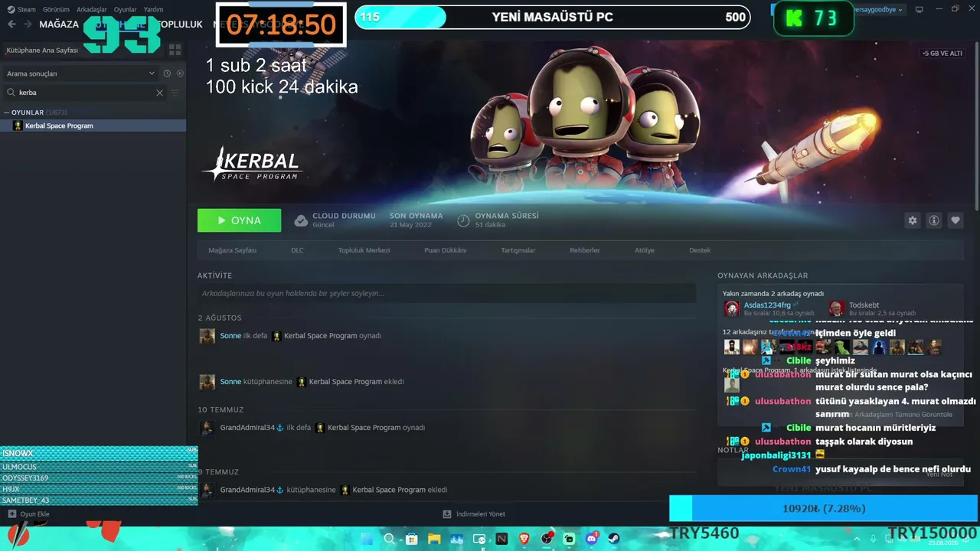Navigate forward with the right arrow
This screenshot has width=980, height=551.
pos(28,24)
